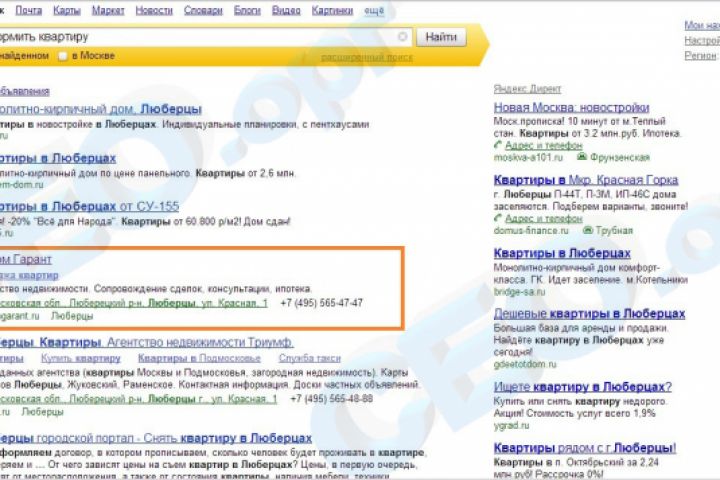The width and height of the screenshot is (720, 480).
Task: Open the 'Дом Гарант' result title
Action: 26,259
